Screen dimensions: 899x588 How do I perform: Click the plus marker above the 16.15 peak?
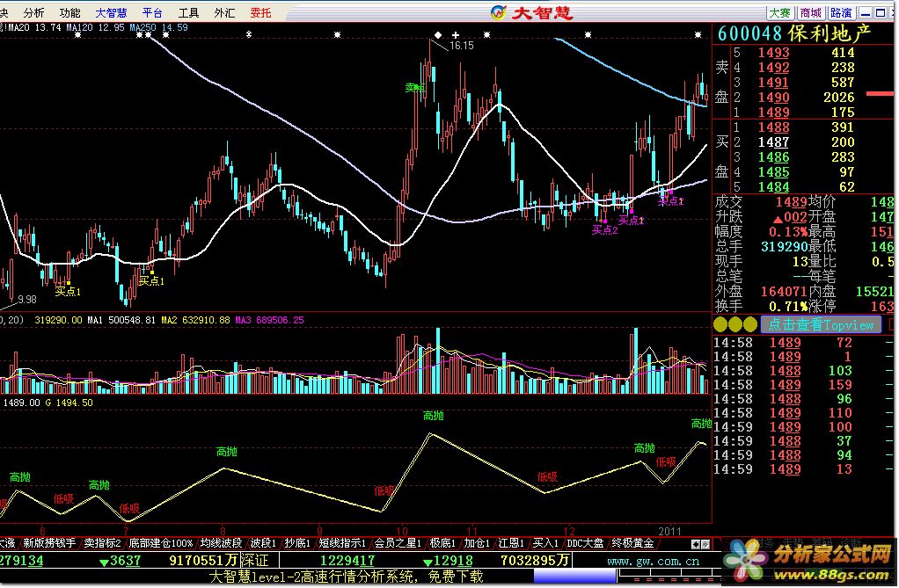(x=456, y=35)
